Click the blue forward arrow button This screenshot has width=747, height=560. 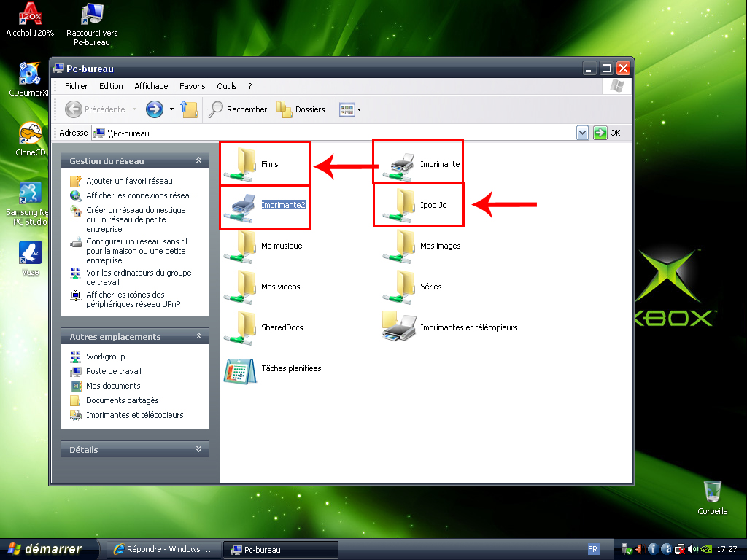point(155,109)
